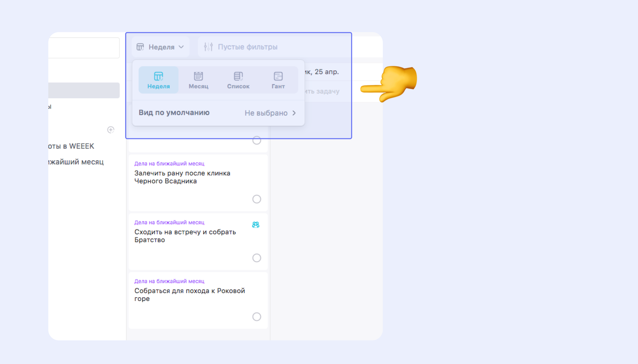Select the Неделя view icon in popup
This screenshot has width=638, height=364.
[x=159, y=76]
